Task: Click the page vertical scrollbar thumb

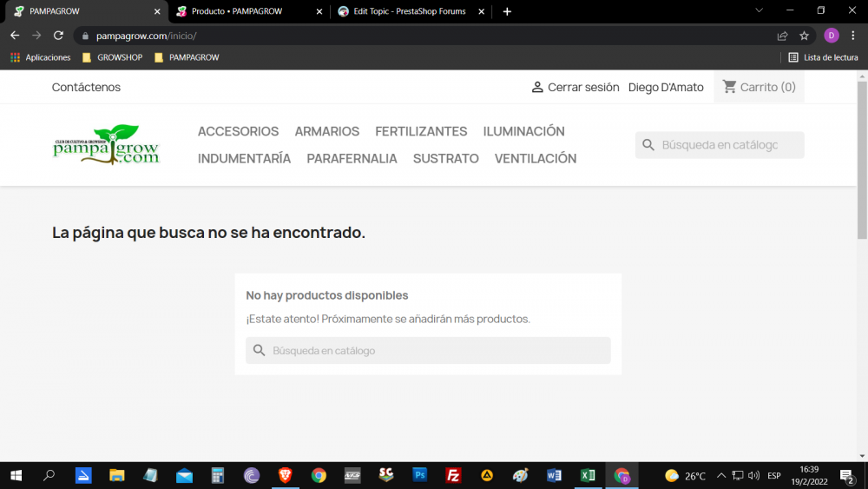Action: [862, 160]
